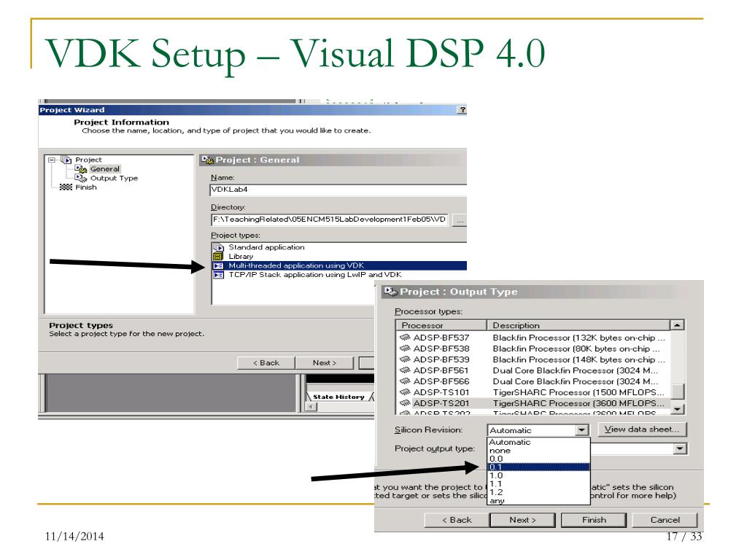This screenshot has height=560, width=747.
Task: Click the processor list scroll-down arrow
Action: click(x=677, y=409)
